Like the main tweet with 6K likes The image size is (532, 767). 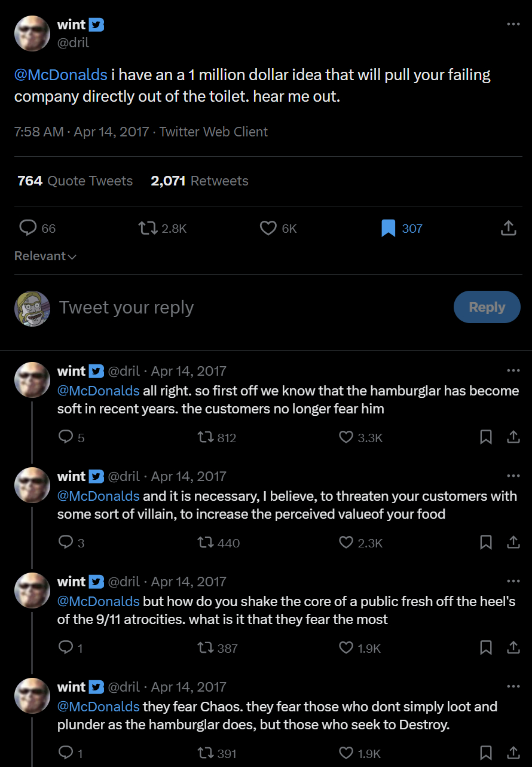268,228
